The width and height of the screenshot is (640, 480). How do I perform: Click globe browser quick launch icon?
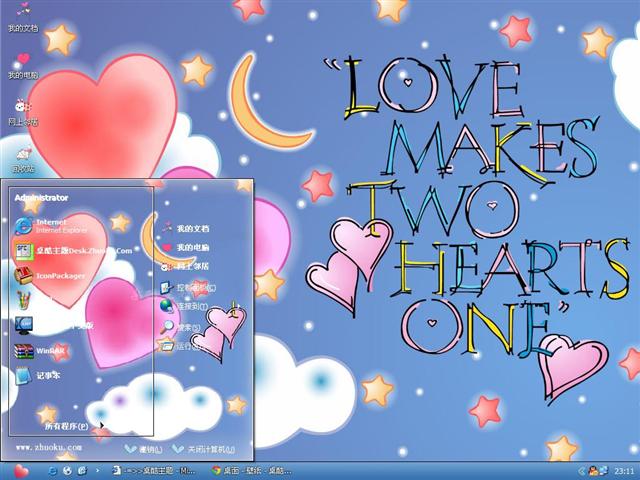(67, 471)
